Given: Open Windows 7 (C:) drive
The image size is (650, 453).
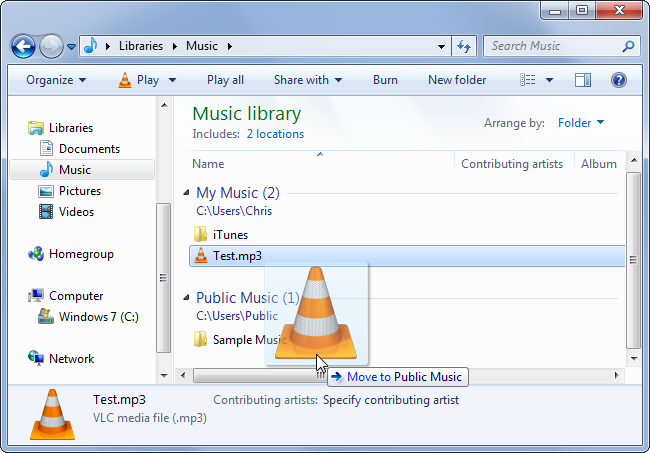Looking at the screenshot, I should (x=99, y=317).
